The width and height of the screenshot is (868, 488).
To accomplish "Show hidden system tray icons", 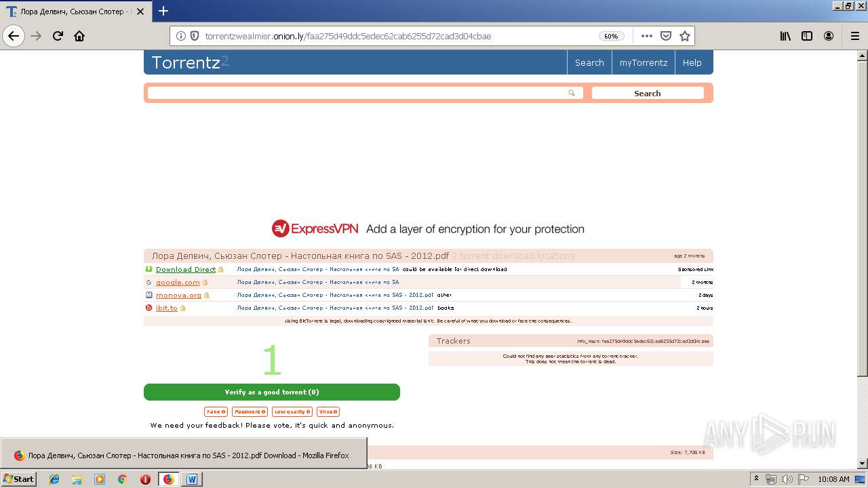I will [x=756, y=479].
